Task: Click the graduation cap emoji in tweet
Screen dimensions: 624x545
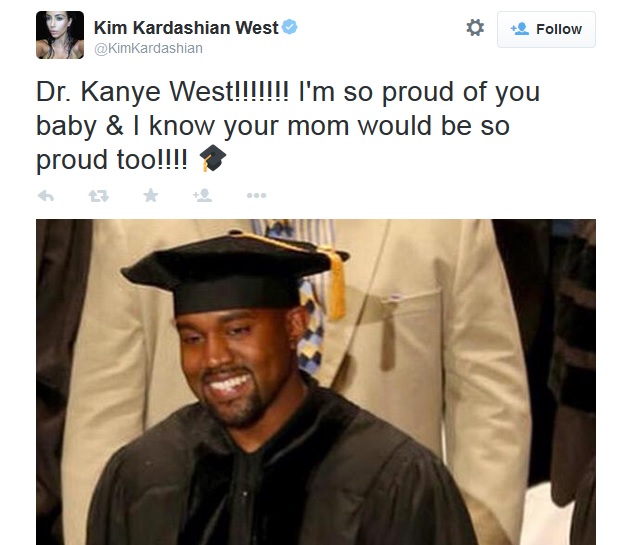Action: 213,158
